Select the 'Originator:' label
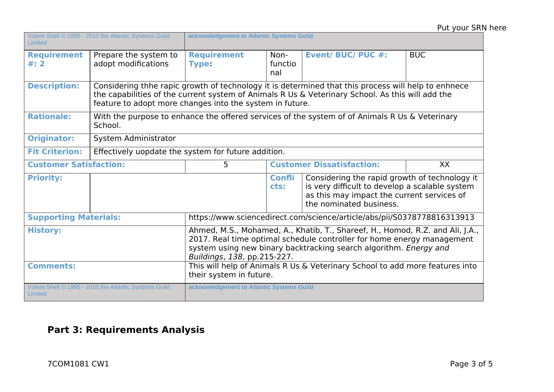 pyautogui.click(x=51, y=138)
